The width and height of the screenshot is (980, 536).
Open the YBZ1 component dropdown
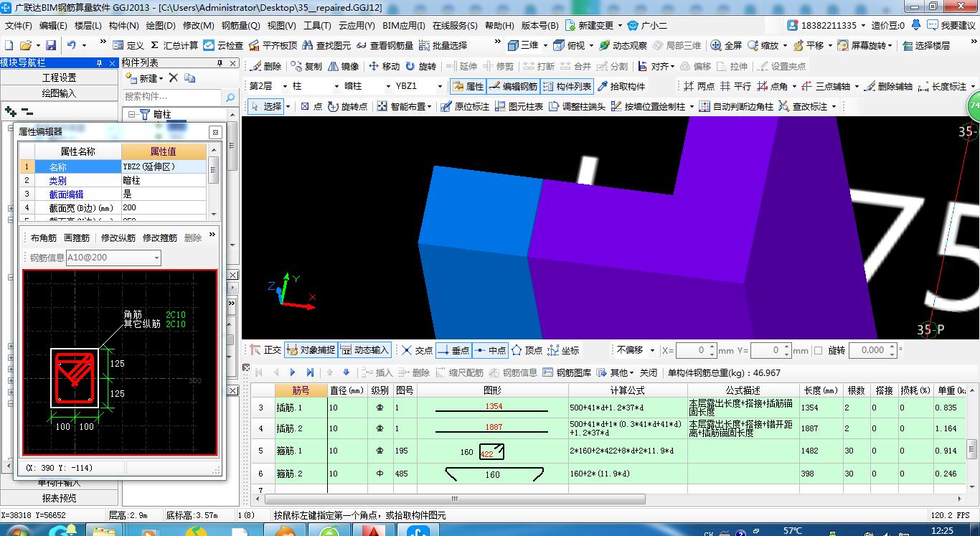click(440, 86)
